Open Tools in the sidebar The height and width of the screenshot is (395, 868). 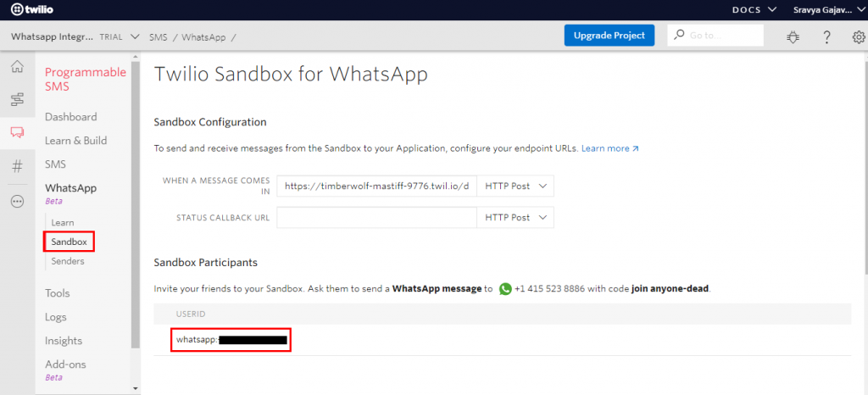pos(58,293)
